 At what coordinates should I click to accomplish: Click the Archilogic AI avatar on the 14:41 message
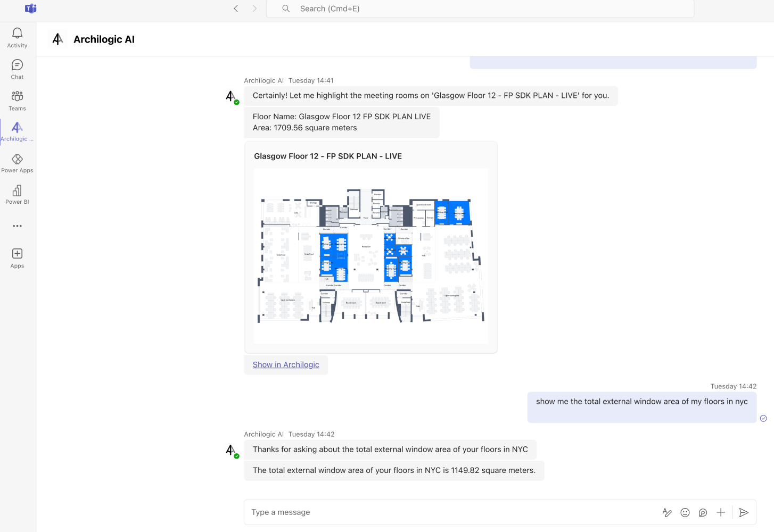point(232,97)
